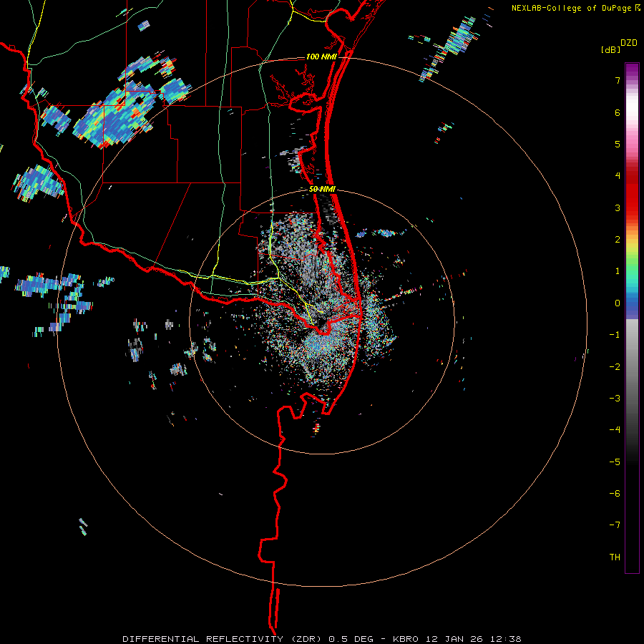Click the [dB] unit label
Image resolution: width=644 pixels, height=644 pixels.
tap(610, 49)
